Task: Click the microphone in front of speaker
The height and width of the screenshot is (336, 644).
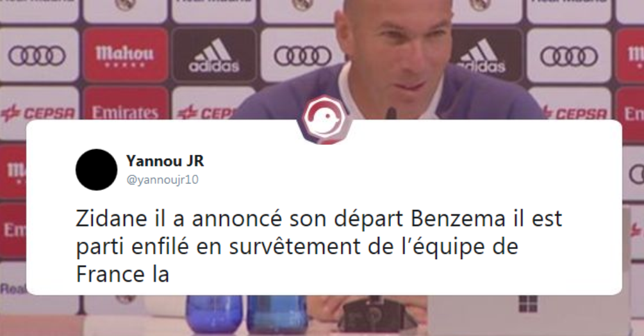Action: tap(392, 114)
